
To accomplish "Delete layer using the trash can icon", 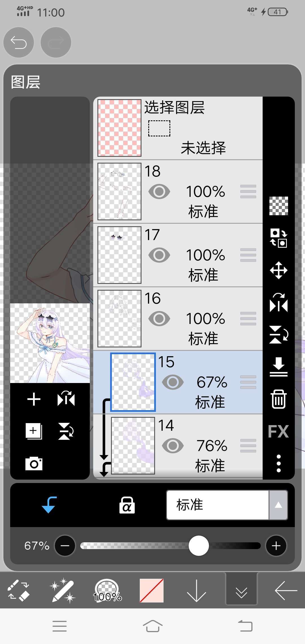I will (x=279, y=399).
